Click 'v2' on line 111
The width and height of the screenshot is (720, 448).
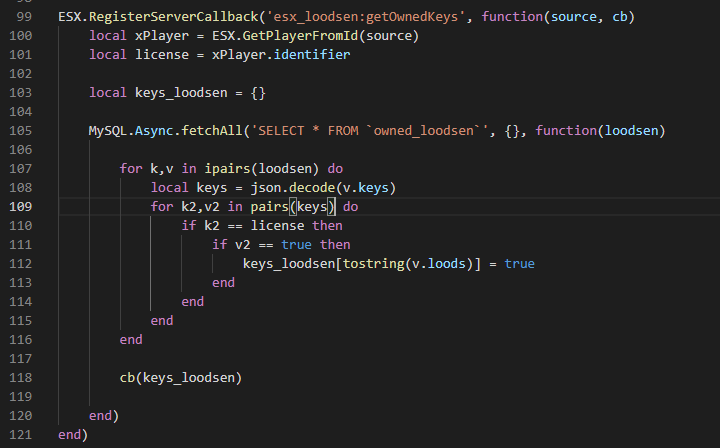click(242, 245)
